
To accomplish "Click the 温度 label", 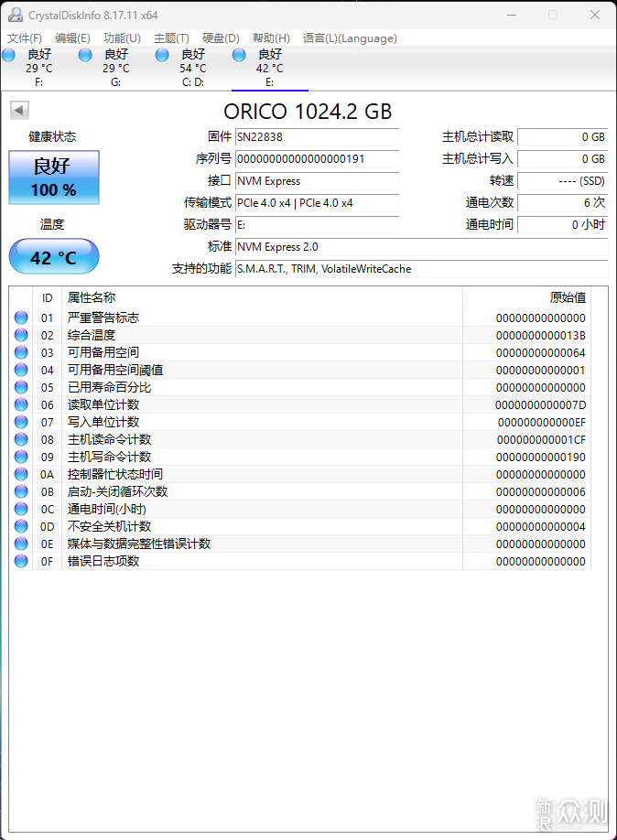I will [52, 224].
